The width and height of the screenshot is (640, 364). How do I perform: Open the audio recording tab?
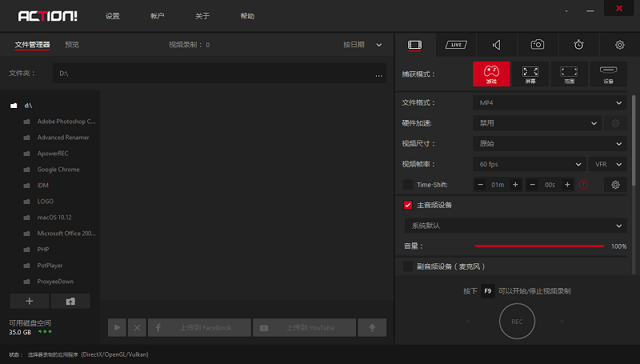pyautogui.click(x=497, y=45)
